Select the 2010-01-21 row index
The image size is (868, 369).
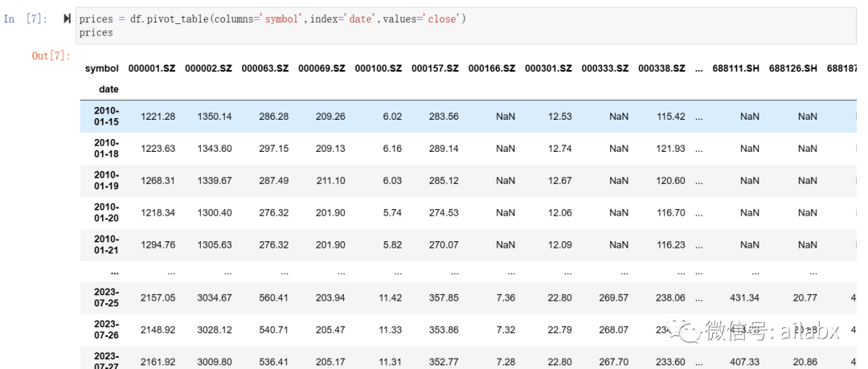click(x=106, y=245)
